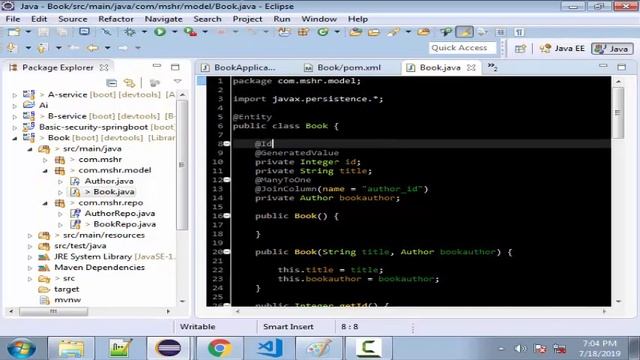Image resolution: width=640 pixels, height=360 pixels.
Task: Select the Java perspective button
Action: pyautogui.click(x=613, y=49)
